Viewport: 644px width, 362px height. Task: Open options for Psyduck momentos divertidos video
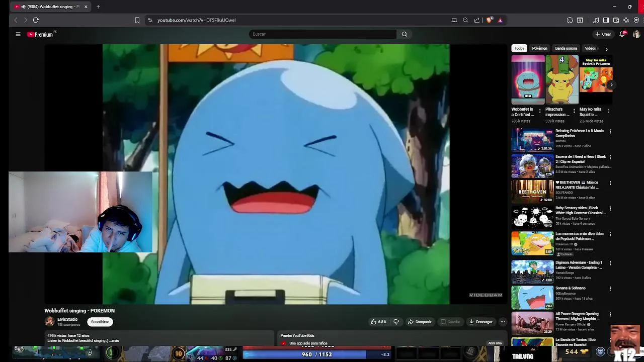click(610, 235)
